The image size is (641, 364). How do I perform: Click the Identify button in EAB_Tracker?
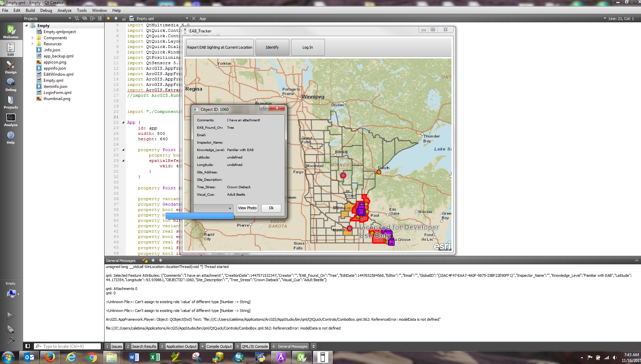point(272,47)
